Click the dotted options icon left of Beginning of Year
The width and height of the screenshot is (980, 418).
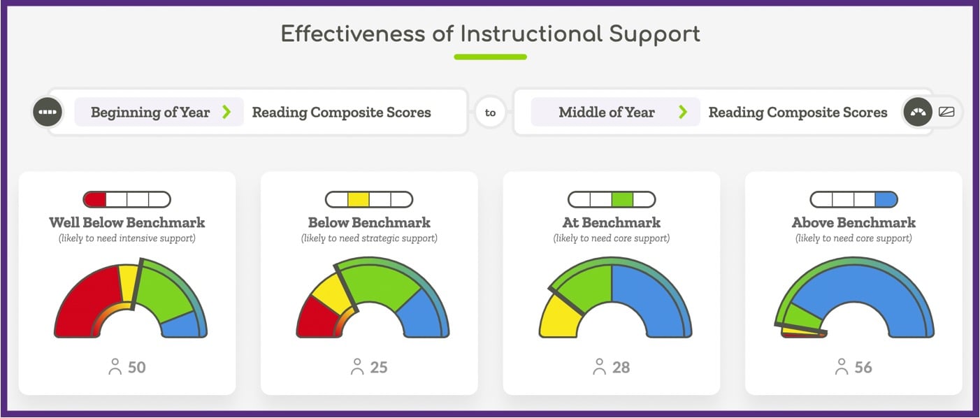(48, 111)
